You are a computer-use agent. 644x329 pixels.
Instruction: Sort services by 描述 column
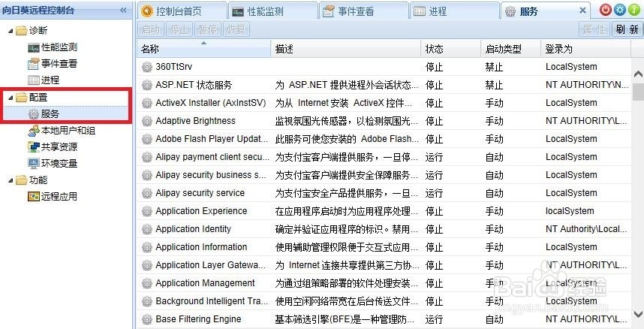[346, 49]
